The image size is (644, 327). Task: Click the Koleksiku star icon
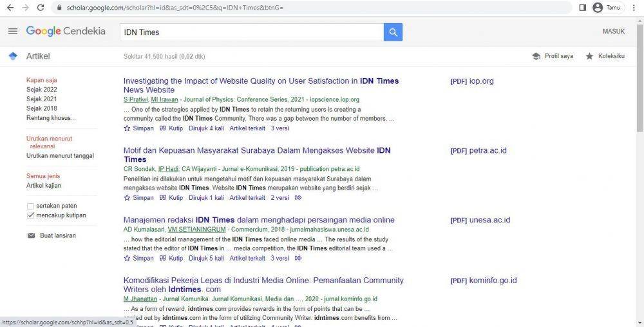click(x=589, y=56)
